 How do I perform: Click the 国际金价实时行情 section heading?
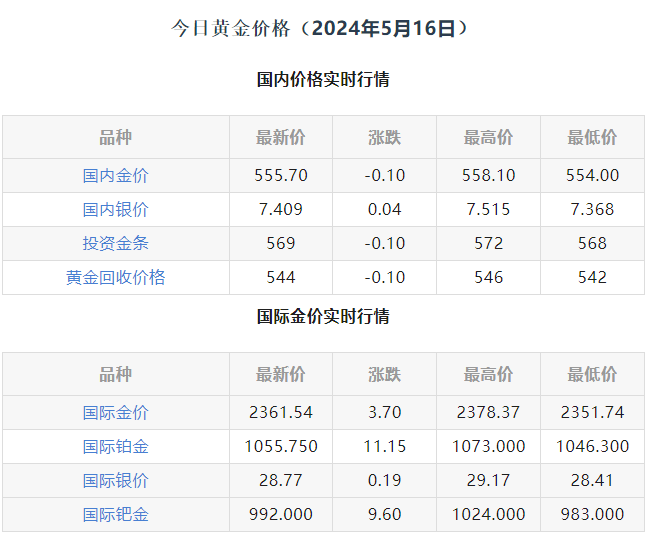323,316
